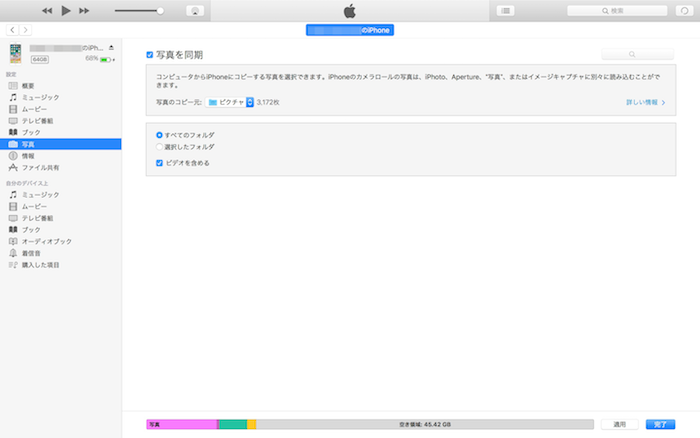The width and height of the screenshot is (700, 438).
Task: Click the 適用 apply button
Action: tap(620, 424)
